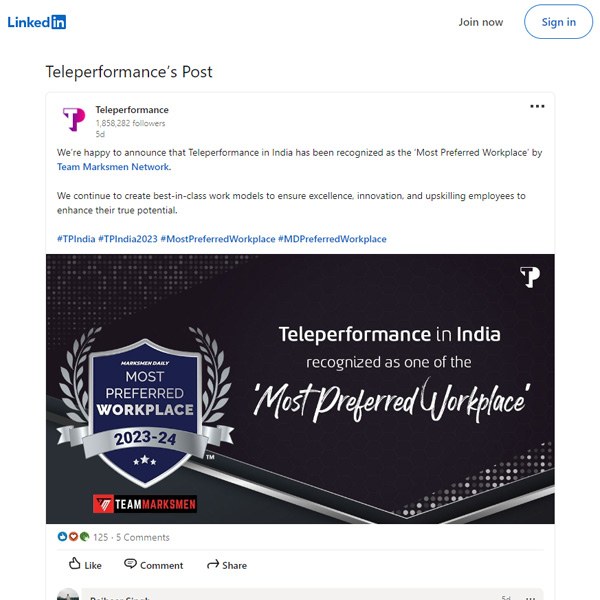View the 5 Comments count
The height and width of the screenshot is (600, 600).
coord(143,537)
